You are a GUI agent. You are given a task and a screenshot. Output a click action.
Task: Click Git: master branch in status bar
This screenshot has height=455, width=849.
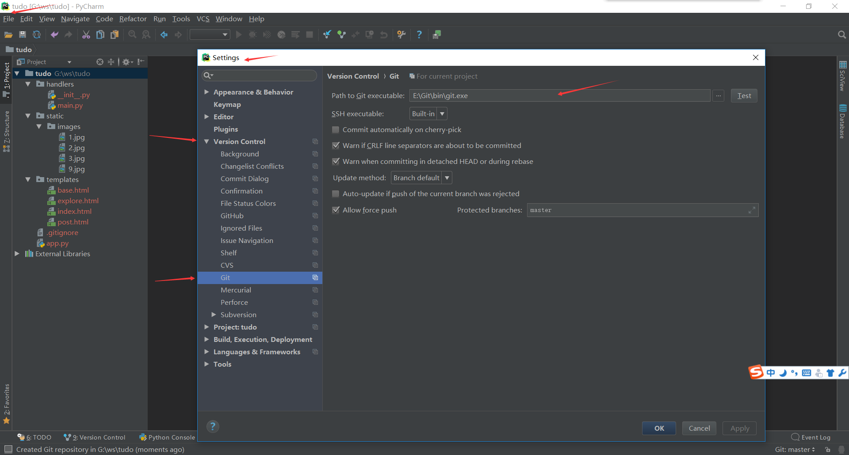[794, 450]
